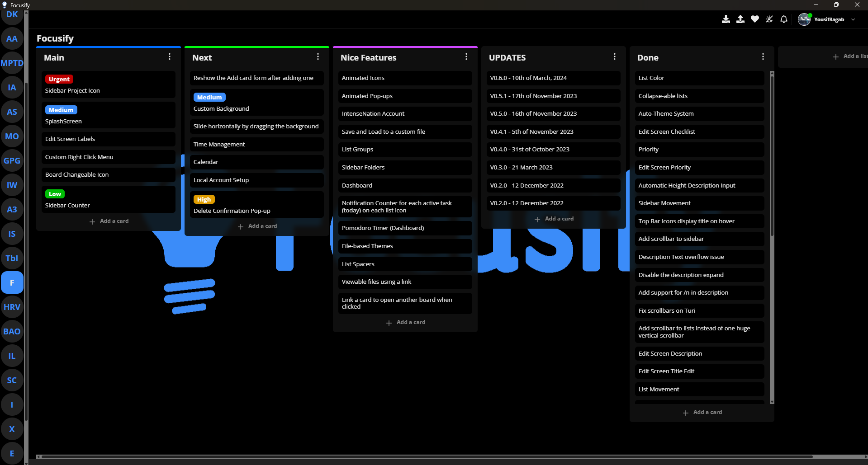
Task: Open the UPDATES list options menu
Action: (x=615, y=57)
